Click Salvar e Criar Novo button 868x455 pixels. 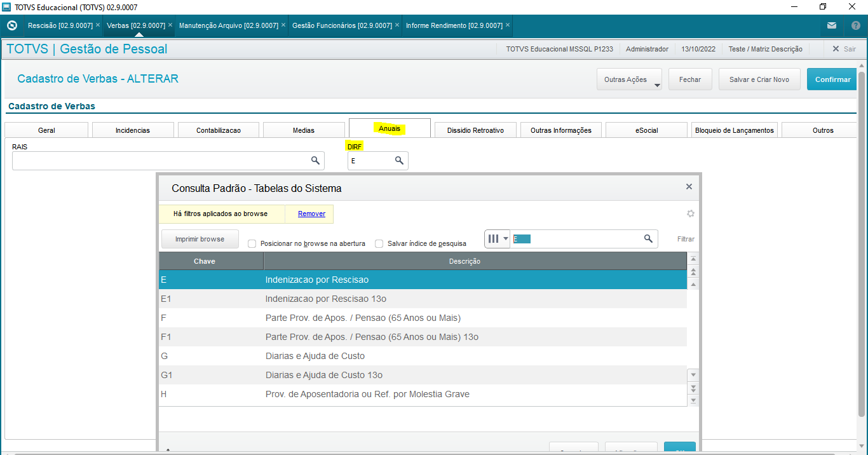(x=759, y=79)
